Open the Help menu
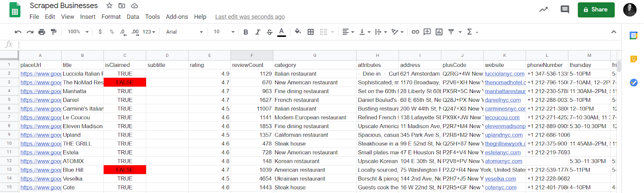The width and height of the screenshot is (644, 193). [x=200, y=17]
